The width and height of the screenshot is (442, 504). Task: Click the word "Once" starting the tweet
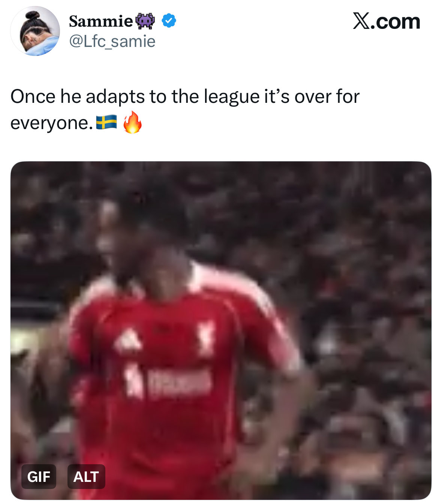[33, 96]
